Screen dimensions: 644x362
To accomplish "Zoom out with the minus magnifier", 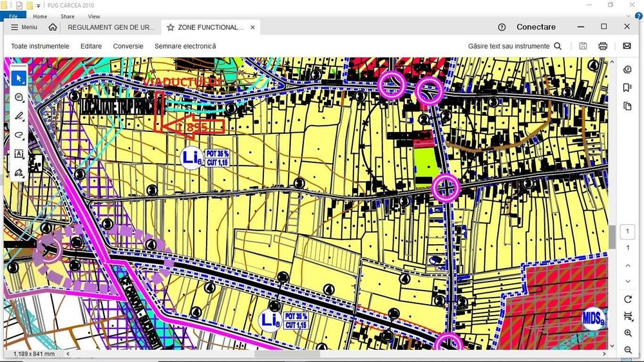I will click(627, 350).
